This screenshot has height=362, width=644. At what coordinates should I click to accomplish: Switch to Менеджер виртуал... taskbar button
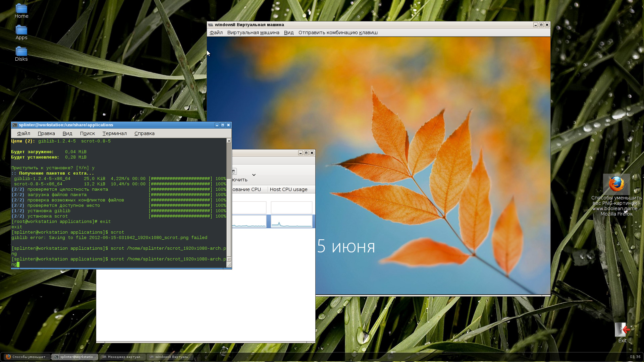pos(122,357)
